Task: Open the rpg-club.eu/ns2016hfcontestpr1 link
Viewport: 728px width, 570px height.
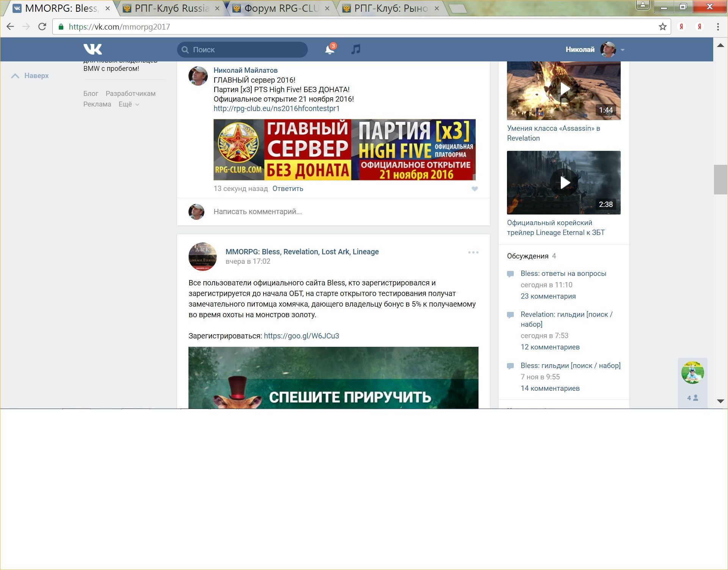Action: 276,108
